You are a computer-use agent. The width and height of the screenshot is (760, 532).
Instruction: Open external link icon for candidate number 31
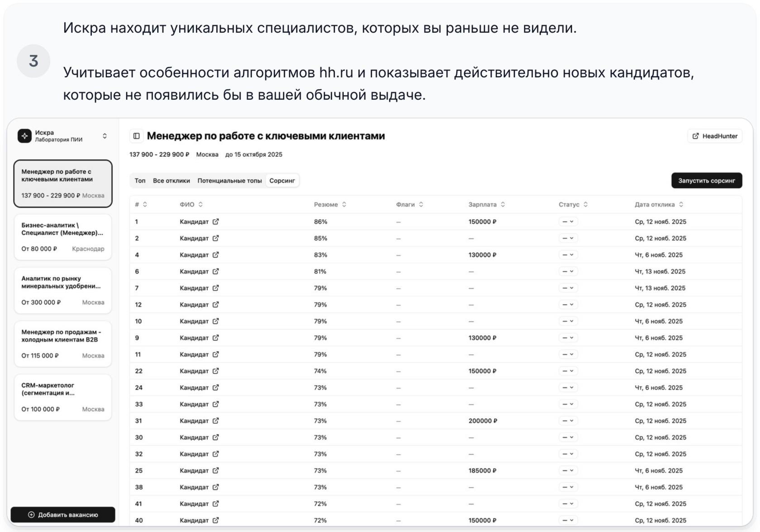(x=216, y=421)
